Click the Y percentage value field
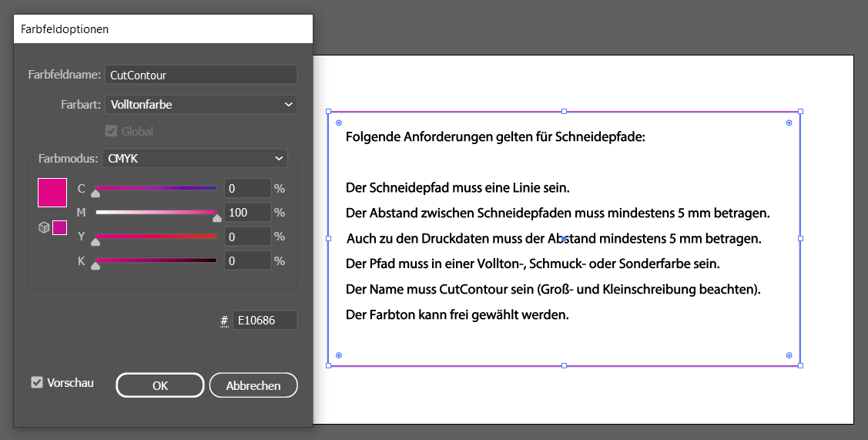 (247, 237)
